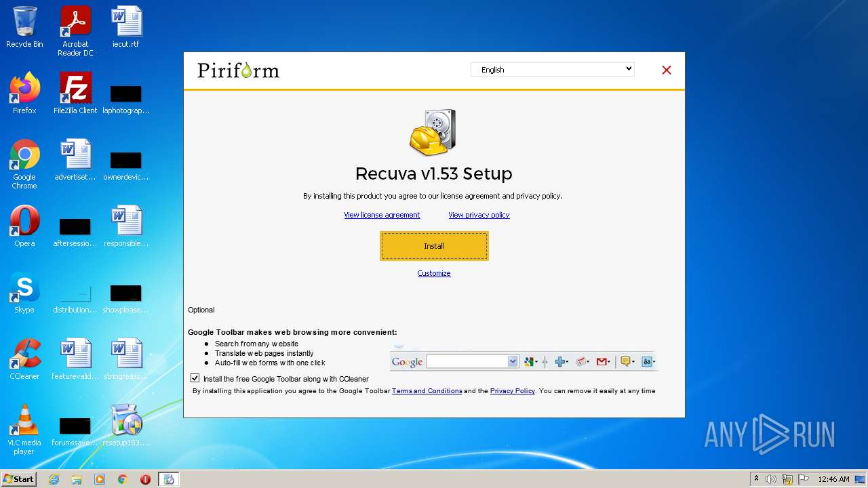
Task: Open the Skype desktop shortcut
Action: point(24,293)
